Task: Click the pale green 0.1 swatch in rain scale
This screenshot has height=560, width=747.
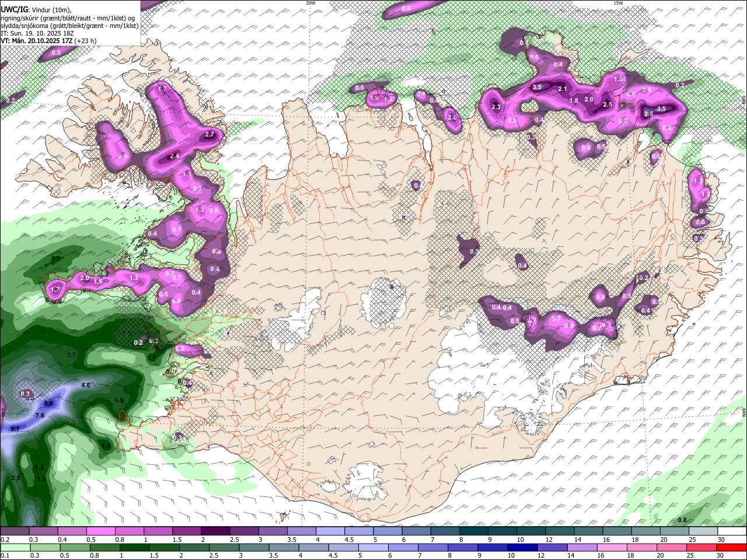Action: pyautogui.click(x=15, y=548)
